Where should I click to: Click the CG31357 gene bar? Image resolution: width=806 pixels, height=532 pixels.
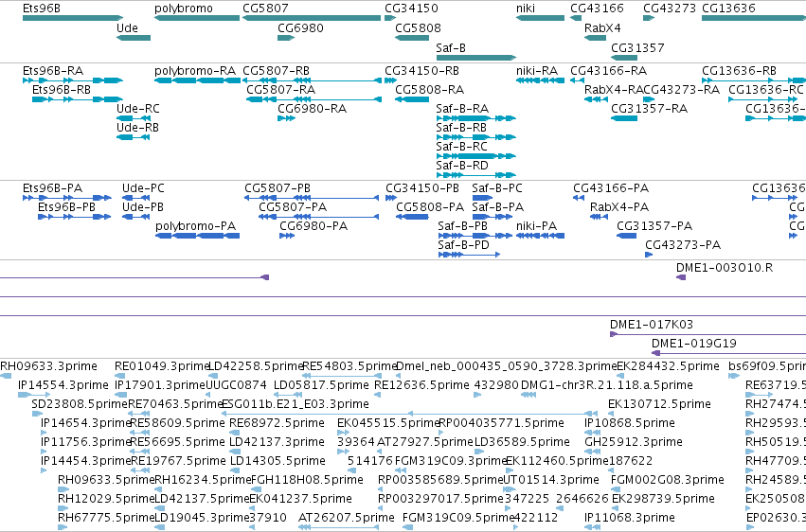[x=624, y=58]
